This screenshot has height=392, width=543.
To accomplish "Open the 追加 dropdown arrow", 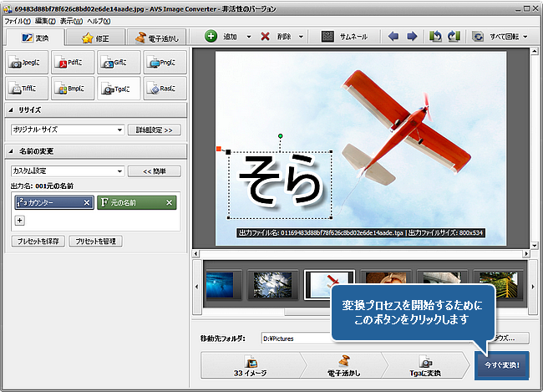I will (249, 37).
